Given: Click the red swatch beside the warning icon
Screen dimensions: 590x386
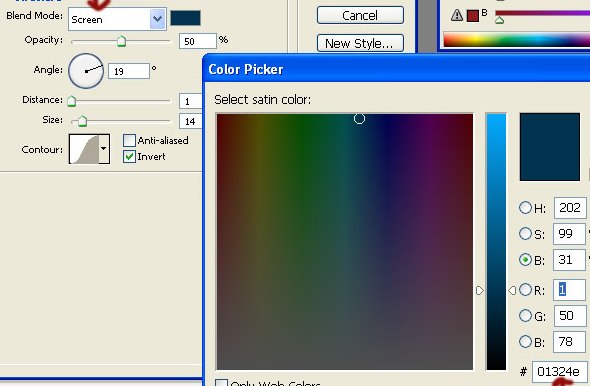Looking at the screenshot, I should pyautogui.click(x=473, y=16).
